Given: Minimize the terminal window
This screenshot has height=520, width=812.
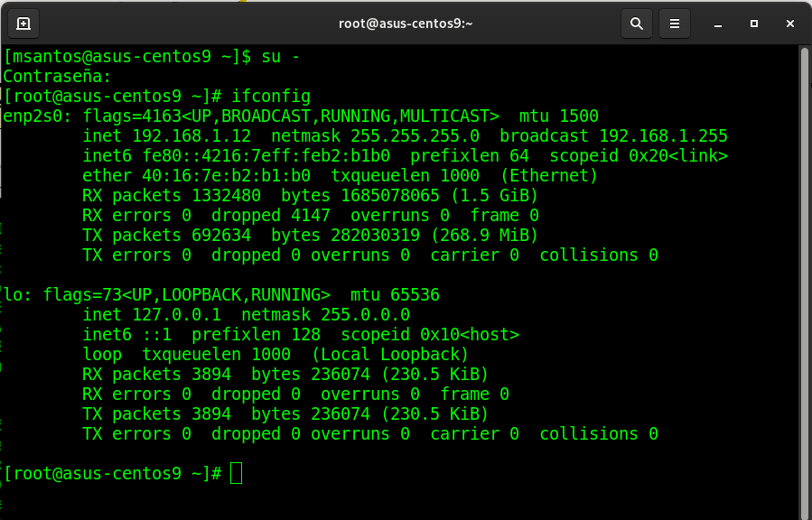Looking at the screenshot, I should pyautogui.click(x=720, y=23).
